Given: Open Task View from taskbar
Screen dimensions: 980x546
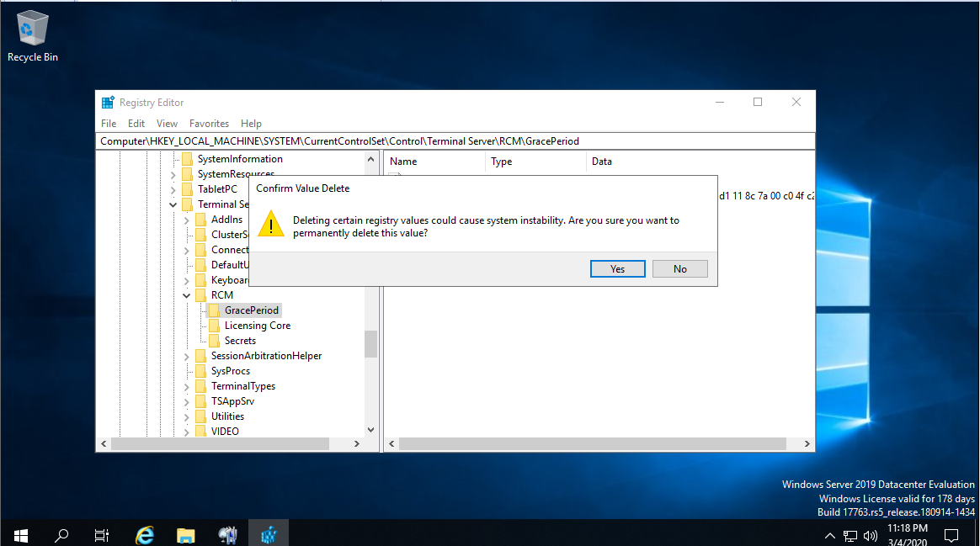Looking at the screenshot, I should tap(101, 535).
